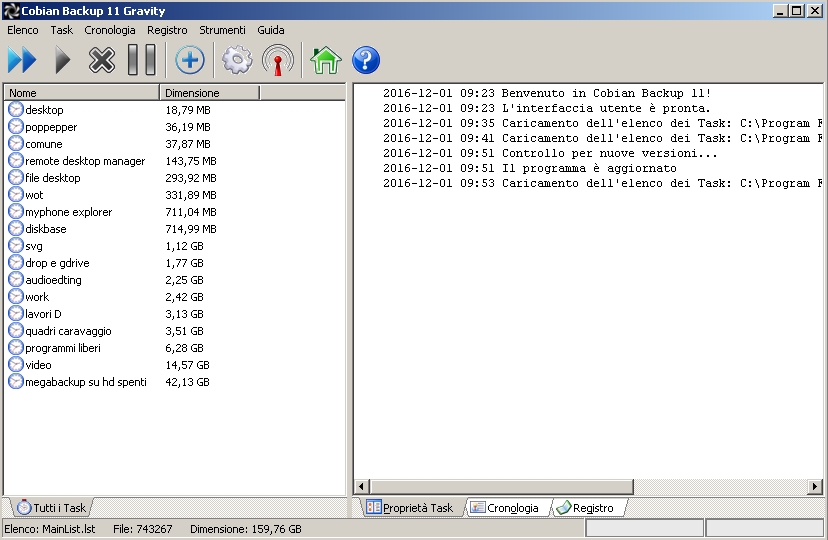
Task: Click the clock icon beside poppepper task
Action: pos(16,127)
